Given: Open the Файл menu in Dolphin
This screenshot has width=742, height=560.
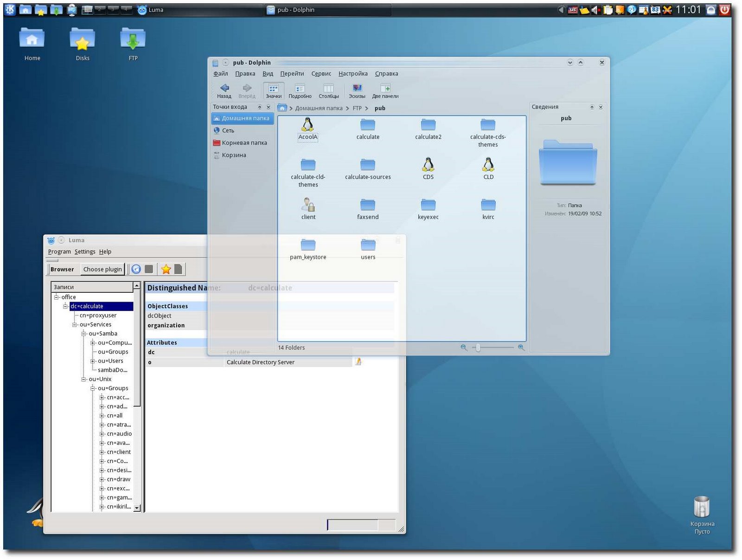Looking at the screenshot, I should click(221, 74).
